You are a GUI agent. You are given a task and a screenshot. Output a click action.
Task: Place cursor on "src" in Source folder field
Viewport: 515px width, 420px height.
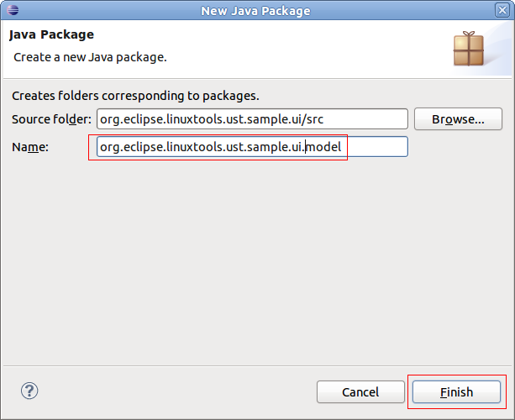(x=313, y=119)
